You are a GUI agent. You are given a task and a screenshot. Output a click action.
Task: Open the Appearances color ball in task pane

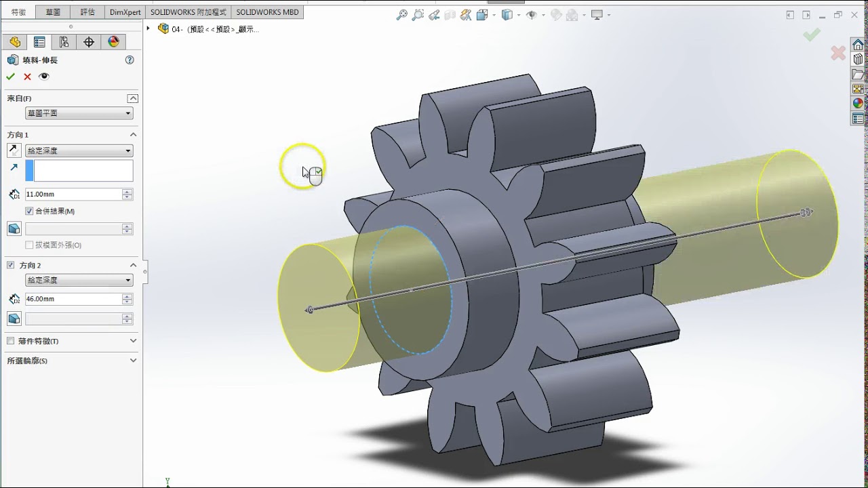pyautogui.click(x=858, y=104)
